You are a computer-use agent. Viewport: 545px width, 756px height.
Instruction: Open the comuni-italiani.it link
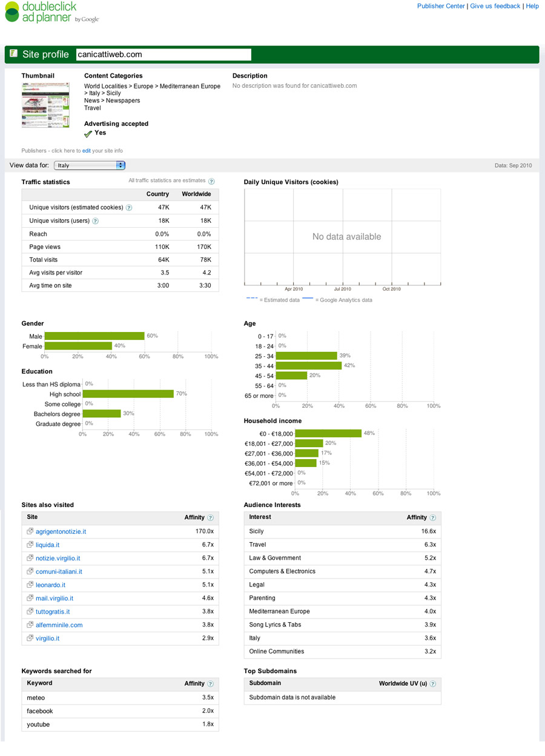[x=59, y=572]
